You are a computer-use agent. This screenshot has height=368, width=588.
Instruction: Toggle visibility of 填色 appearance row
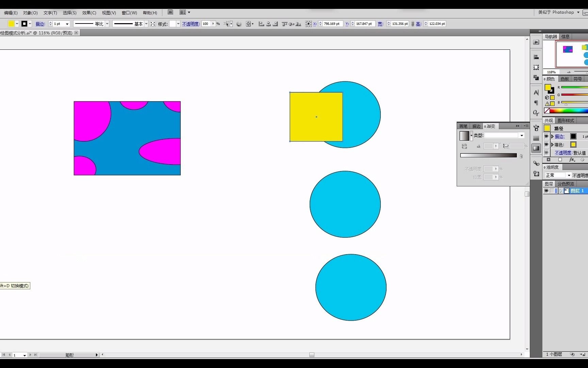pos(546,144)
